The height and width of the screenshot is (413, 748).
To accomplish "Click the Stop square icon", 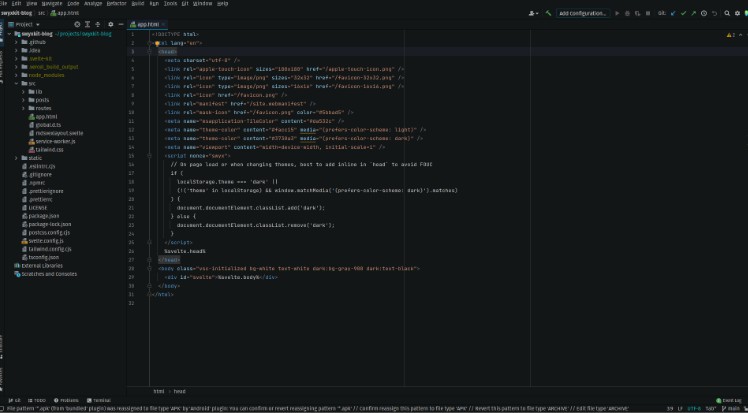I will [648, 13].
